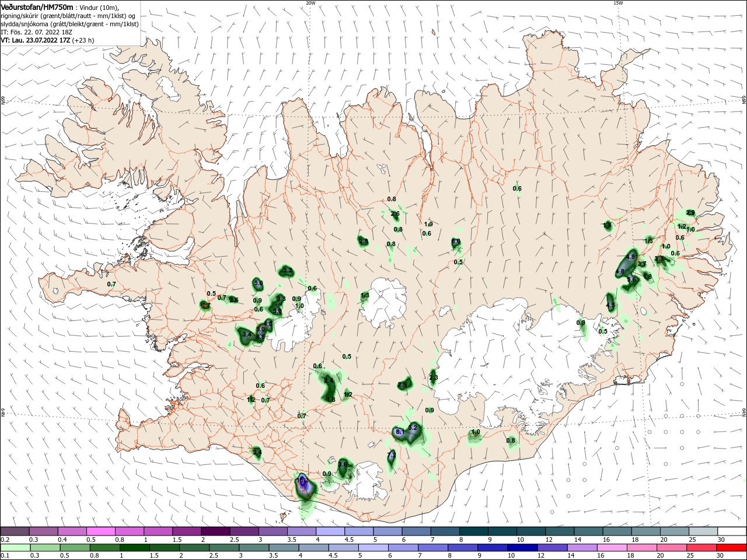Click the 20W longitude label

pos(310,3)
